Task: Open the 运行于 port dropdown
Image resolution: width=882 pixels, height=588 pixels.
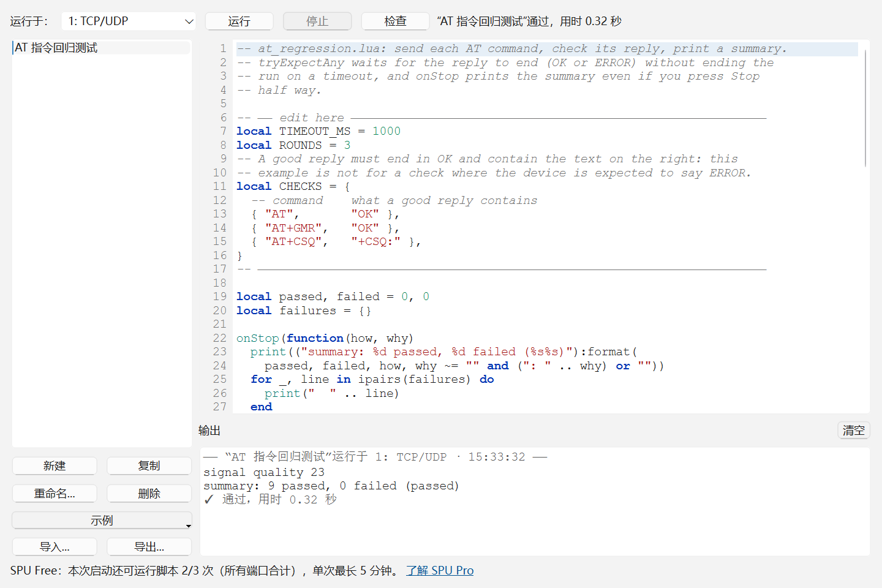Action: click(129, 21)
